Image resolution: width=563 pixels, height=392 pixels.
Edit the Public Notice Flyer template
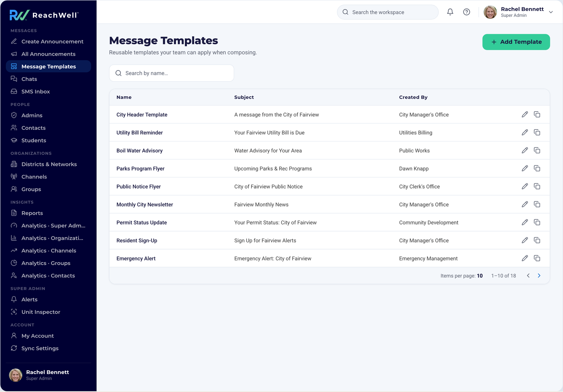525,186
